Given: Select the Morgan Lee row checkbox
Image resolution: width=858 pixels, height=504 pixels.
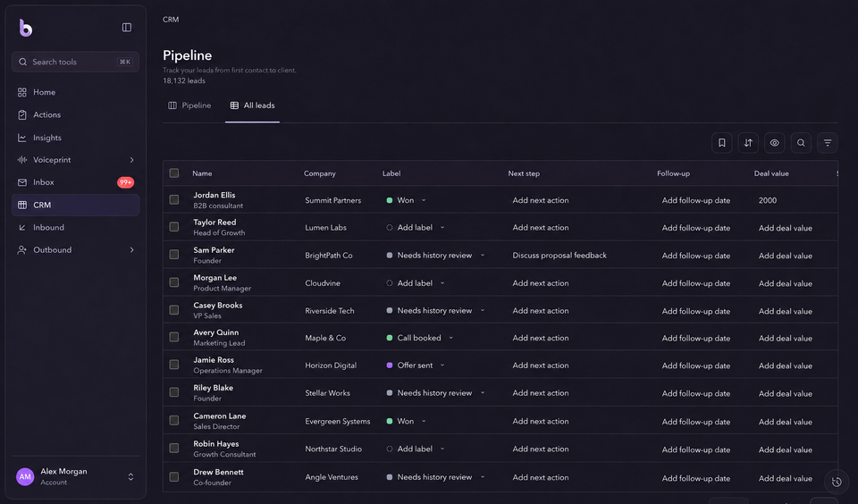Looking at the screenshot, I should [174, 282].
